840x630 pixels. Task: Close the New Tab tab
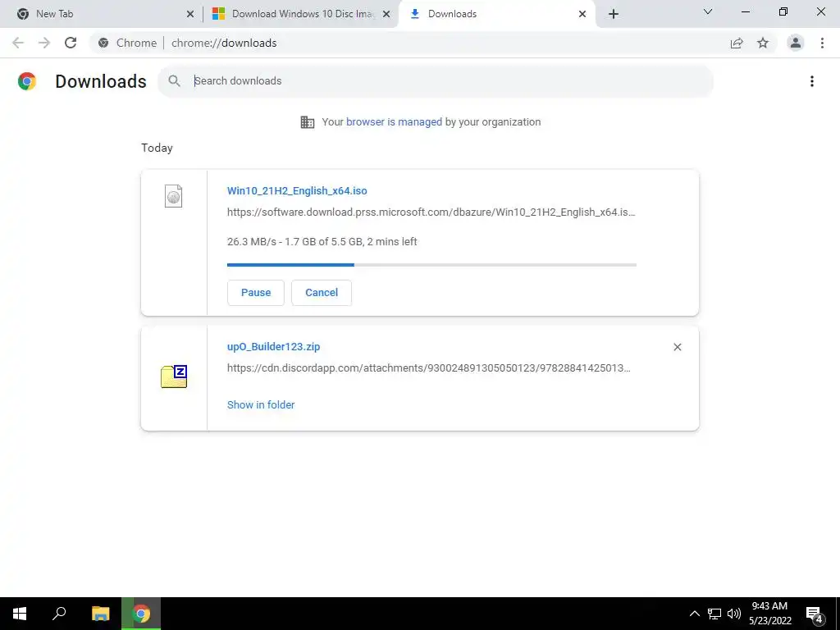[190, 14]
